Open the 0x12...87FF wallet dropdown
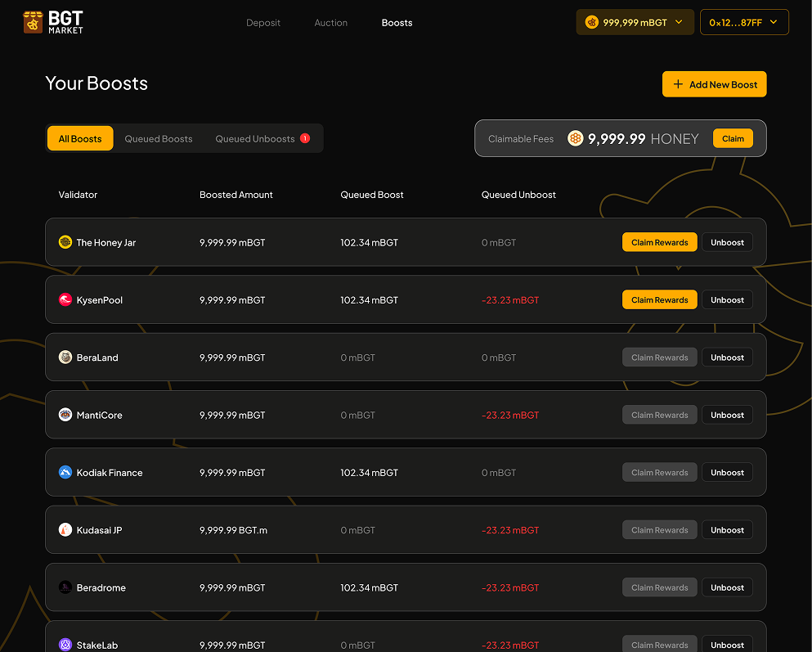 coord(744,23)
